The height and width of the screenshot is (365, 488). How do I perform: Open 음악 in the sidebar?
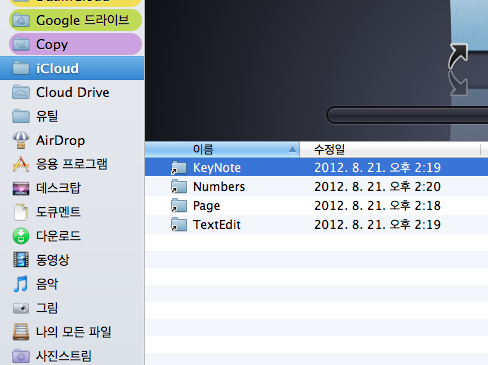(72, 284)
